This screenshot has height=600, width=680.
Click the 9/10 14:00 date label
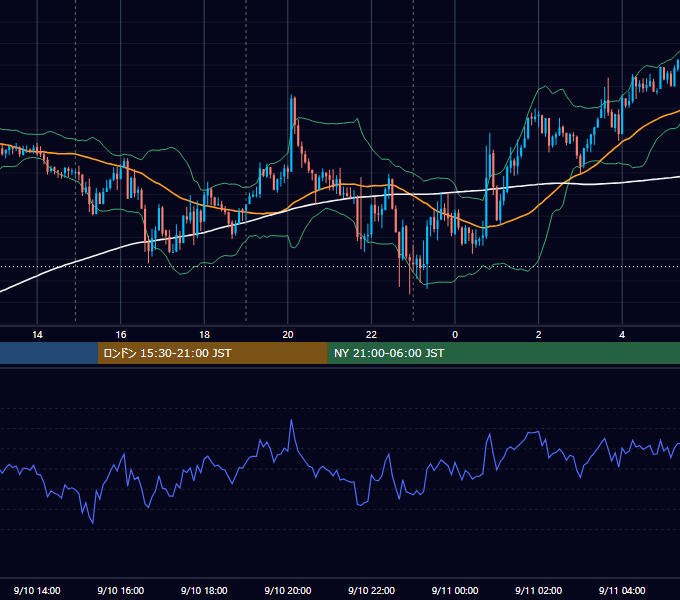37,590
